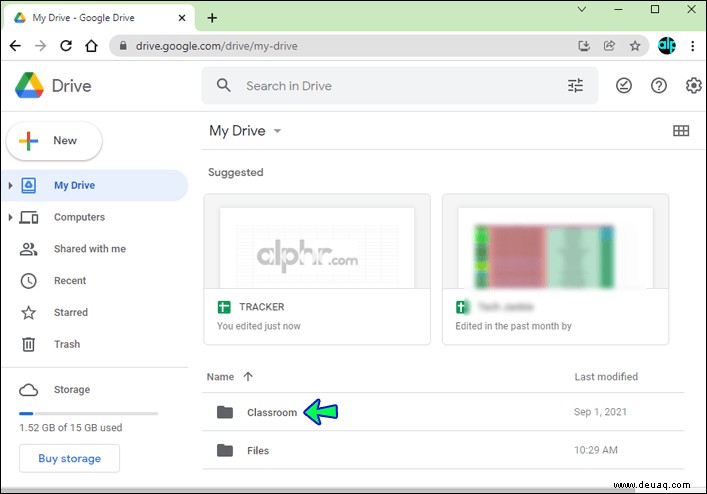Click the TRACKER file name

pos(262,307)
